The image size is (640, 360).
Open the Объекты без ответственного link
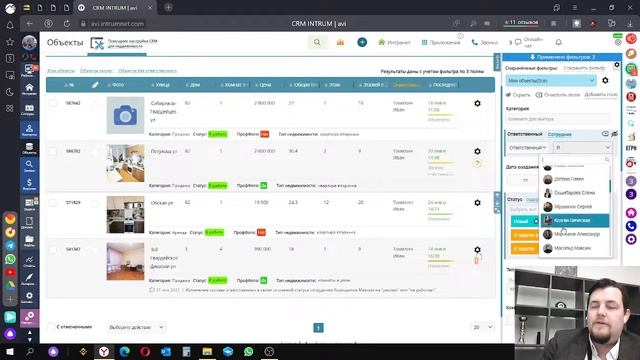tap(148, 71)
